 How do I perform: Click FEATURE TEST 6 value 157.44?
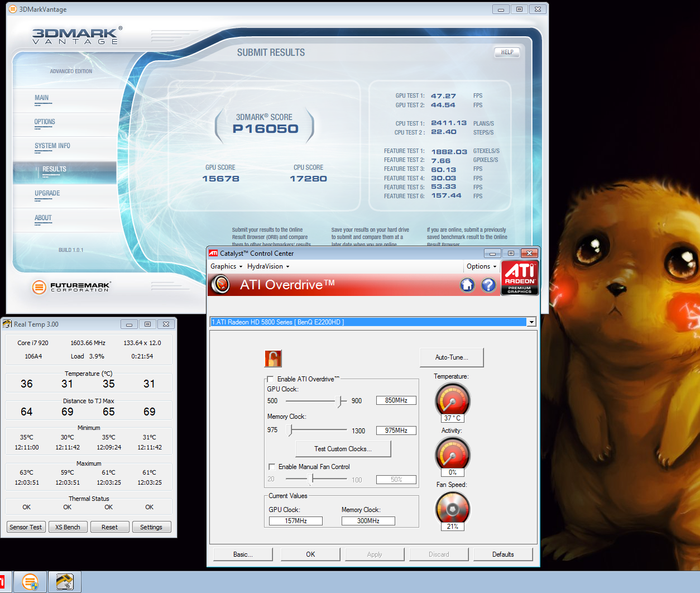446,195
